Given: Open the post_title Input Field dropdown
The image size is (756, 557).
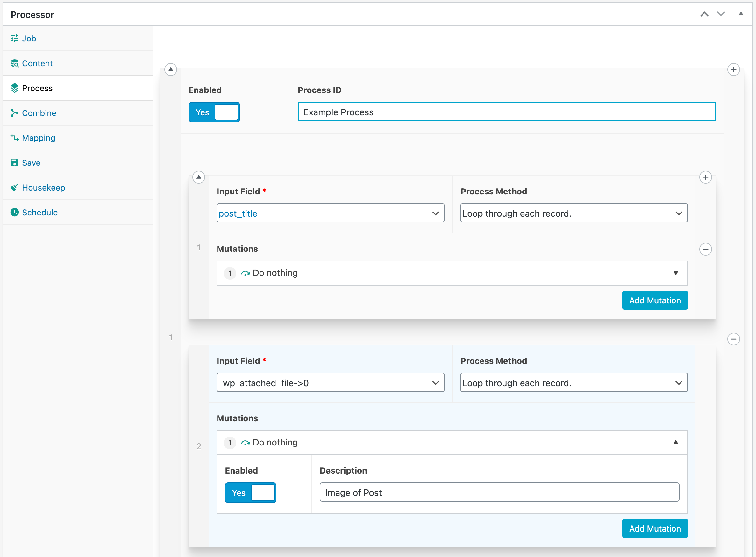Looking at the screenshot, I should pyautogui.click(x=330, y=213).
